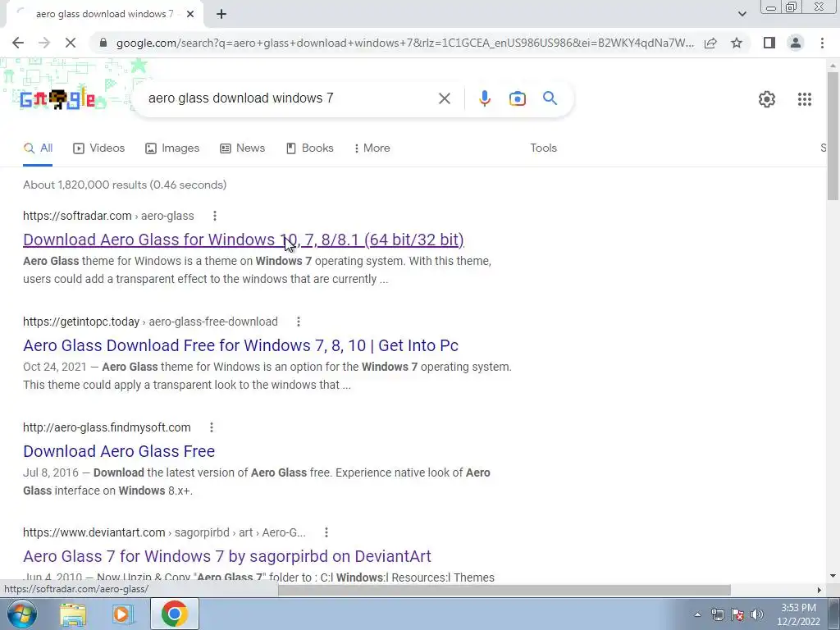
Task: Submit search with magnifying glass
Action: click(x=550, y=98)
